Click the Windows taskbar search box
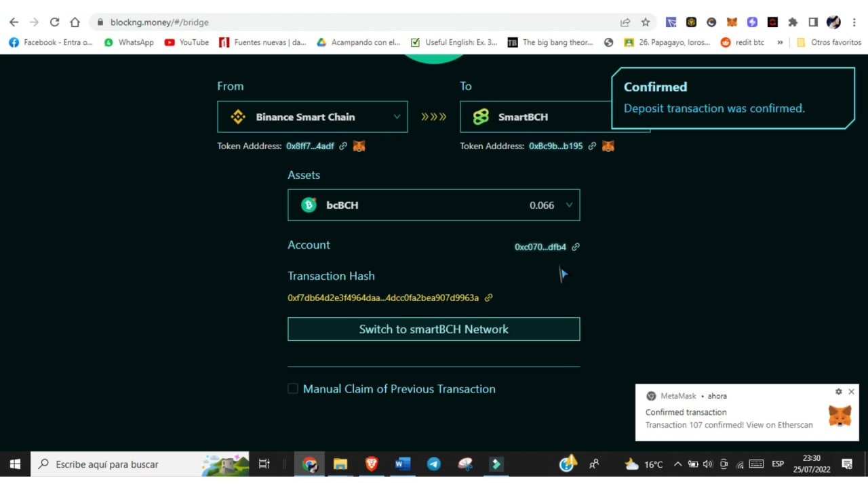 140,464
